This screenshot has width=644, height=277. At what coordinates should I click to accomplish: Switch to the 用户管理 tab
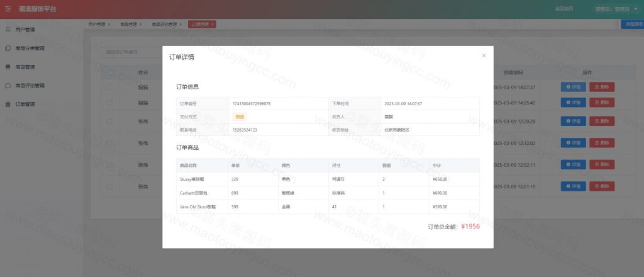coord(96,25)
